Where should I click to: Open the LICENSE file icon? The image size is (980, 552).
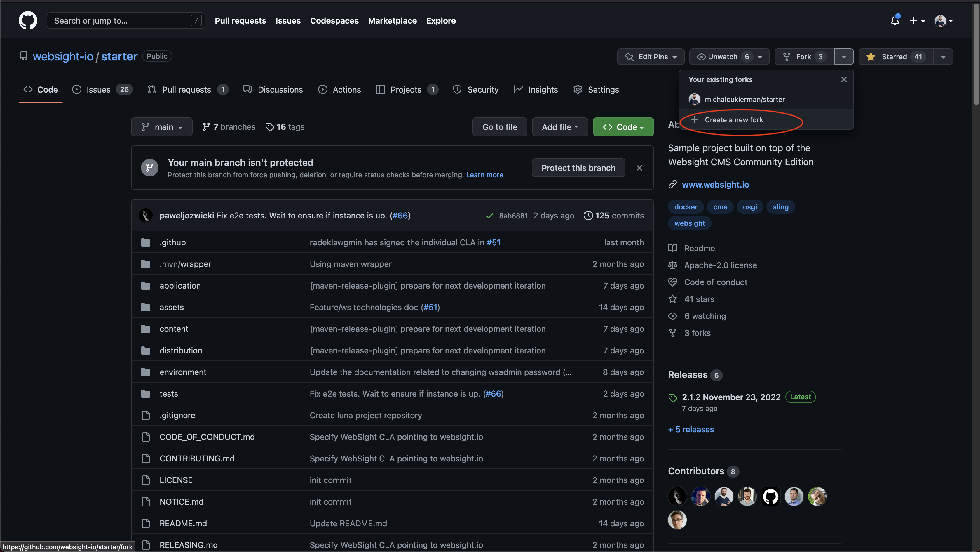click(x=146, y=480)
